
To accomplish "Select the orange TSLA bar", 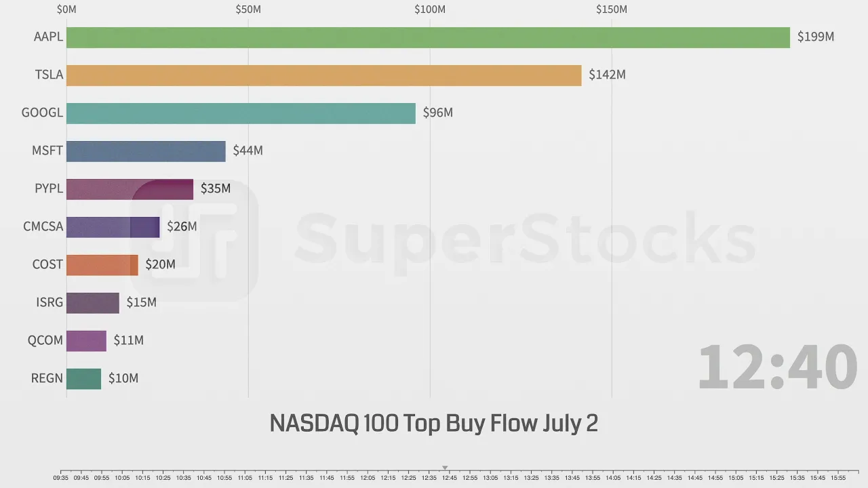I will 324,75.
